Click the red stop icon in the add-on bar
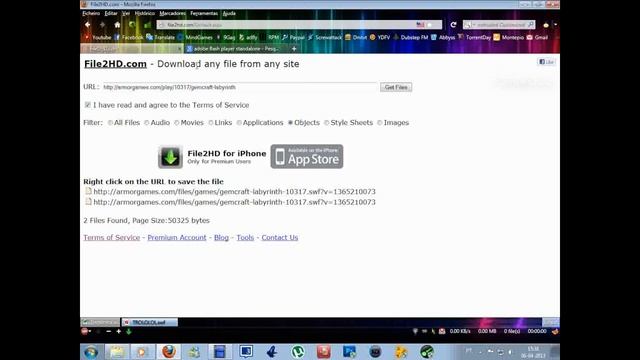Screen dimensions: 640x360 tap(84, 331)
